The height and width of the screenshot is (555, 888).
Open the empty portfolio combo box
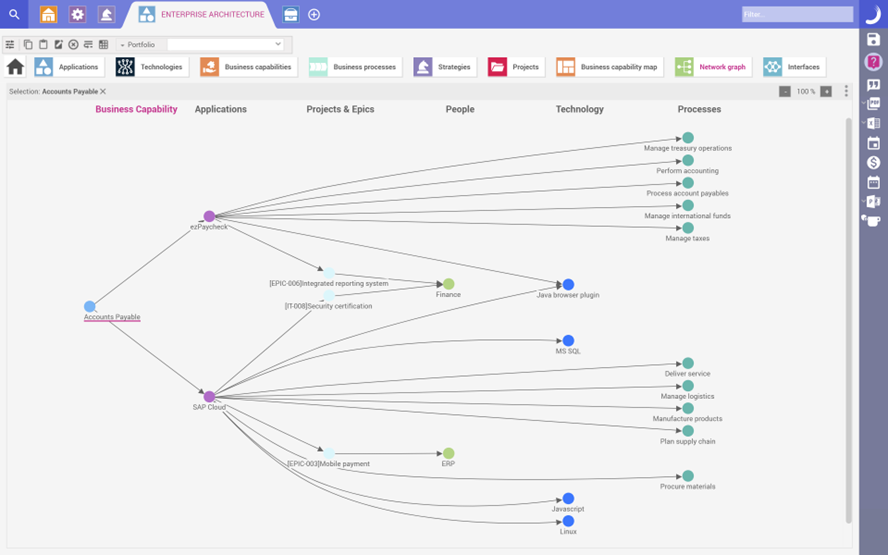click(x=226, y=45)
